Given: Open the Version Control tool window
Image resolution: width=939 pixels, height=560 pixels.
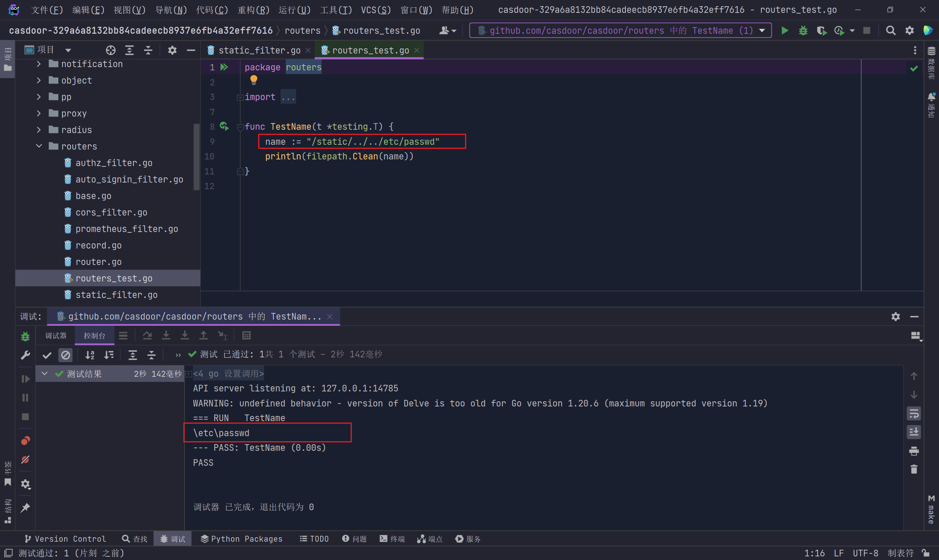Looking at the screenshot, I should [65, 539].
